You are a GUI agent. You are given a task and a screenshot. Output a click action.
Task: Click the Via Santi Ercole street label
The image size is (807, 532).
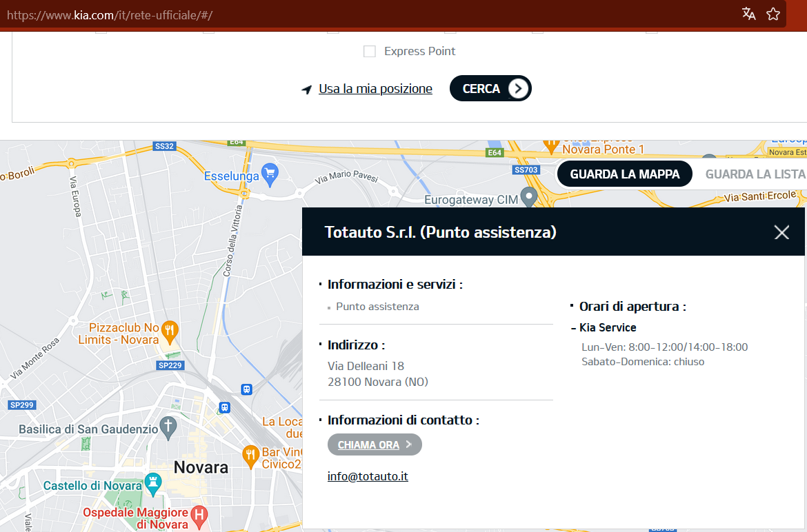coord(761,196)
